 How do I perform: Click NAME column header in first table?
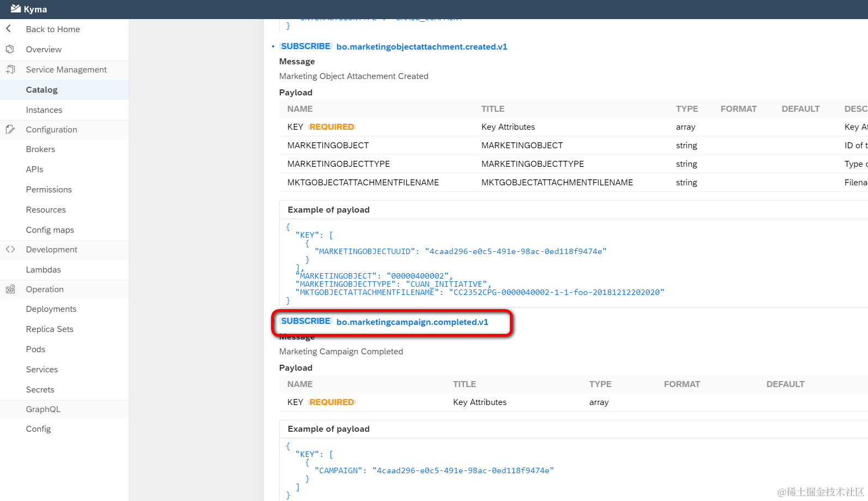(x=300, y=109)
